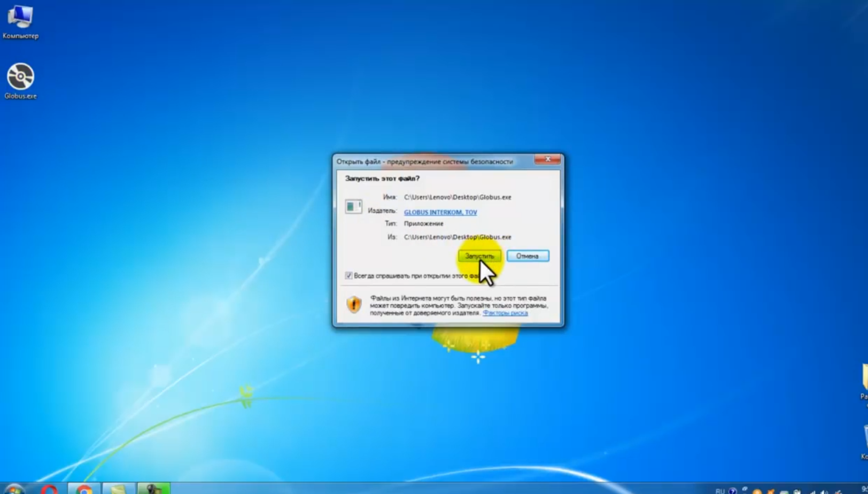Switch to Google Chrome in taskbar
Image resolution: width=868 pixels, height=494 pixels.
click(x=83, y=489)
